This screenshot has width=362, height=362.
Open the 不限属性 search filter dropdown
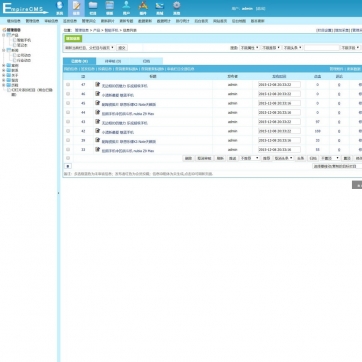click(x=249, y=48)
